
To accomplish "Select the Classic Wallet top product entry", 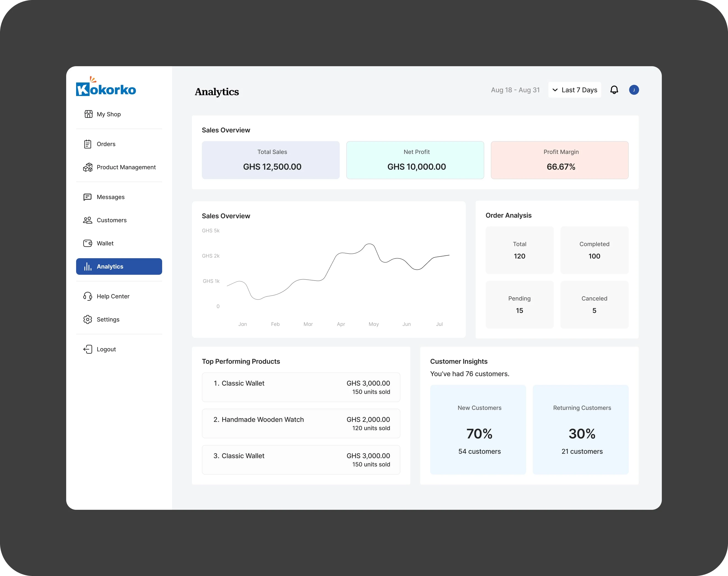I will tap(301, 387).
